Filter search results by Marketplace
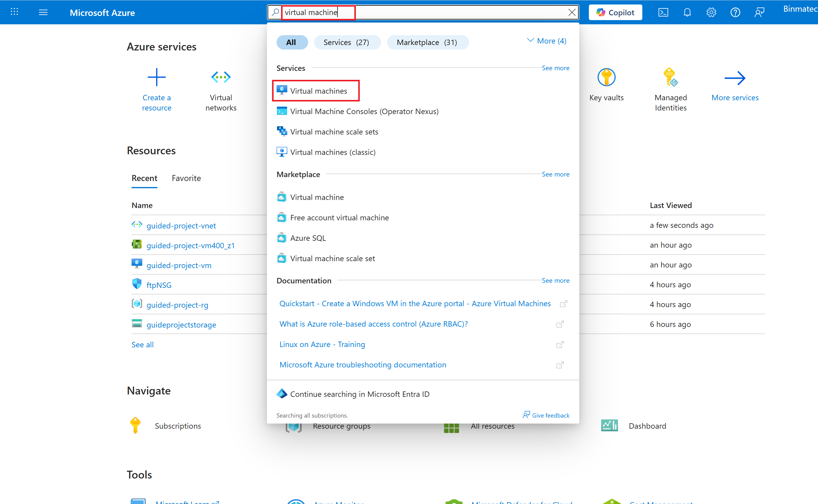Viewport: 818px width, 504px height. click(x=428, y=42)
